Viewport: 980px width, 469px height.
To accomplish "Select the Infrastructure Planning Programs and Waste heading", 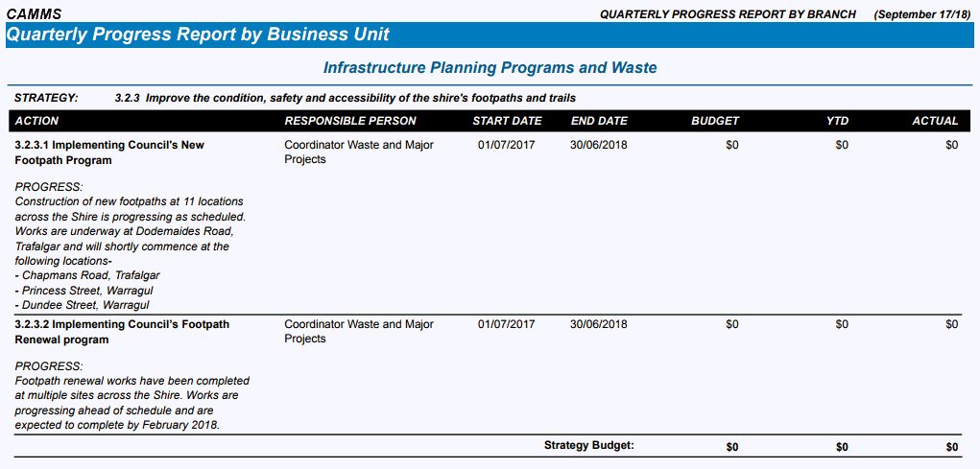I will [490, 68].
